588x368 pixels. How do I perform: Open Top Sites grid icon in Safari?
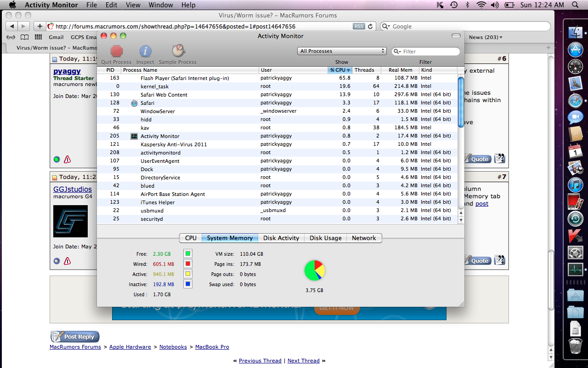[x=39, y=37]
